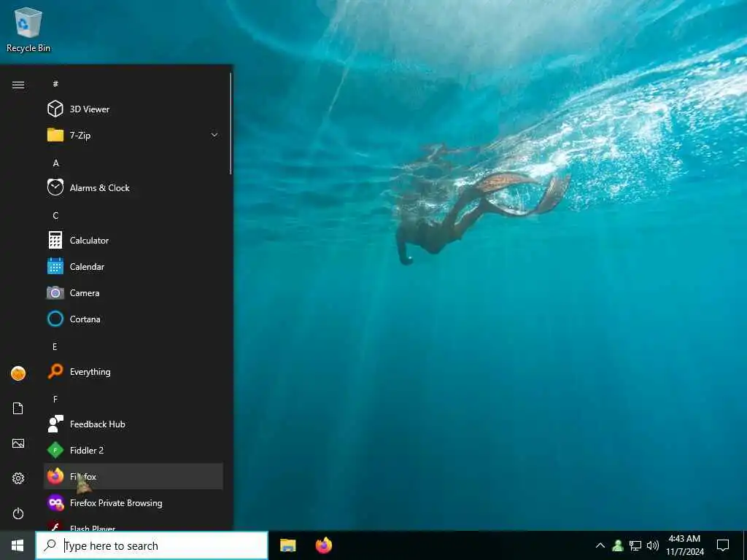Launch Alarms & Clock
747x560 pixels.
pyautogui.click(x=133, y=187)
